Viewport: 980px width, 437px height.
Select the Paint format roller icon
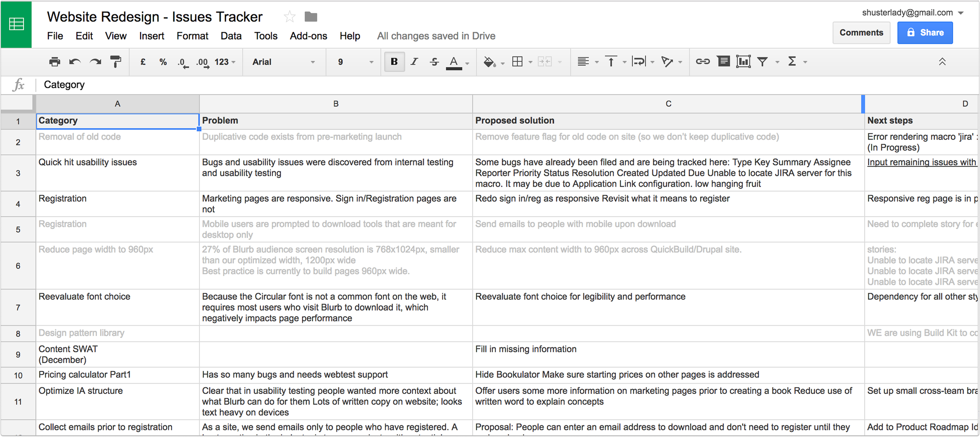pyautogui.click(x=116, y=62)
